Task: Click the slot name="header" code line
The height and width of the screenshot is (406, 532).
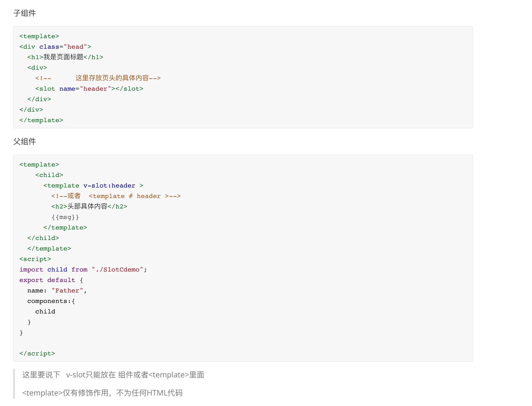Action: point(89,89)
